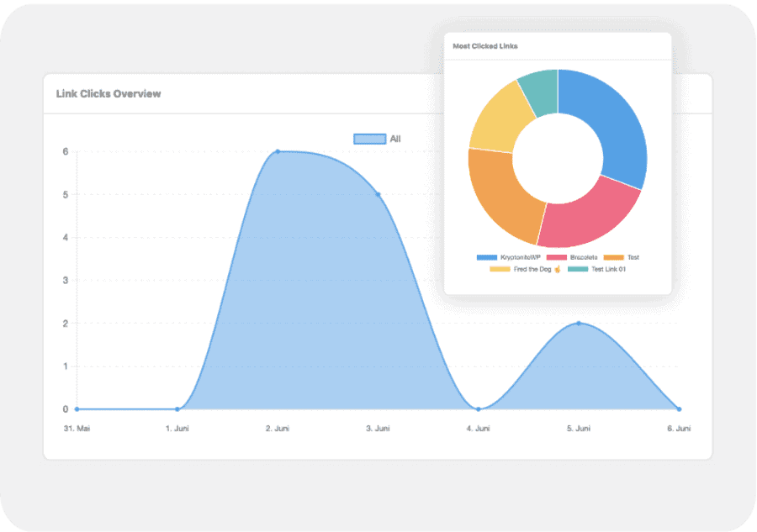Click the y-axis value 3
757x532 pixels.
[65, 280]
